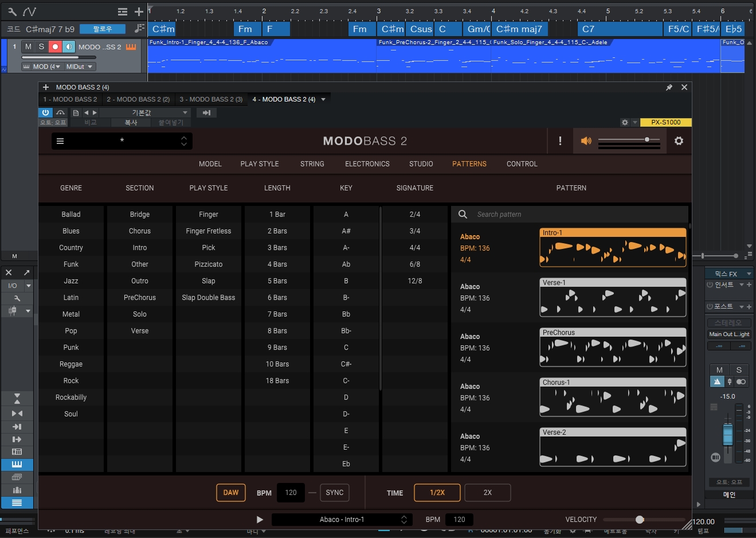Screen dimensions: 756x538
Task: Click the detach arrow icon in the console side panel
Action: 26,272
